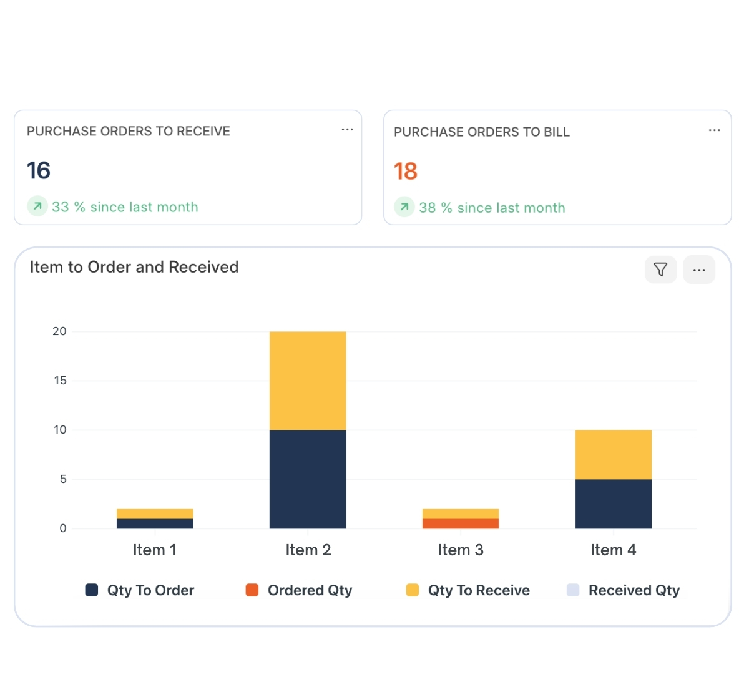This screenshot has width=749, height=700.
Task: Open the number 18 orders to bill
Action: click(406, 172)
